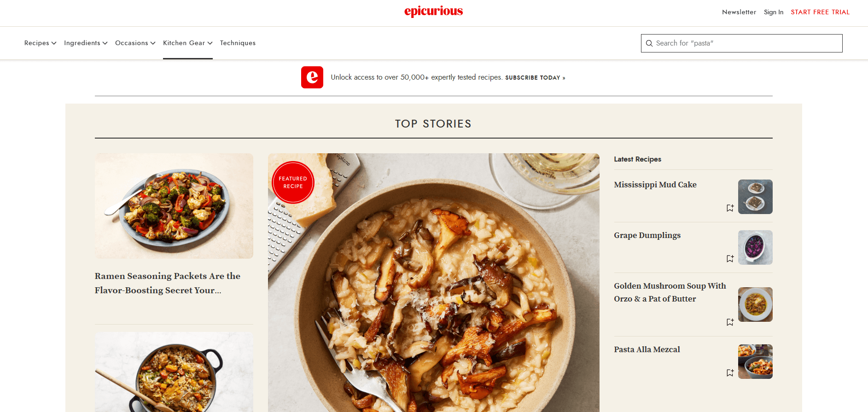Click the red Epicurious 'e' badge icon
868x412 pixels.
click(x=312, y=77)
